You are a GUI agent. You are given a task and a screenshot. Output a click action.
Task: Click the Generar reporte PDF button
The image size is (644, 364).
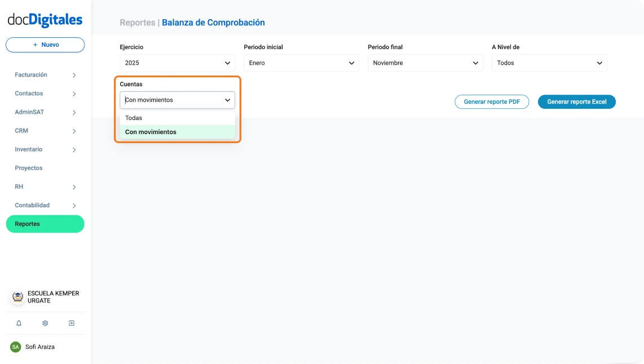(492, 101)
